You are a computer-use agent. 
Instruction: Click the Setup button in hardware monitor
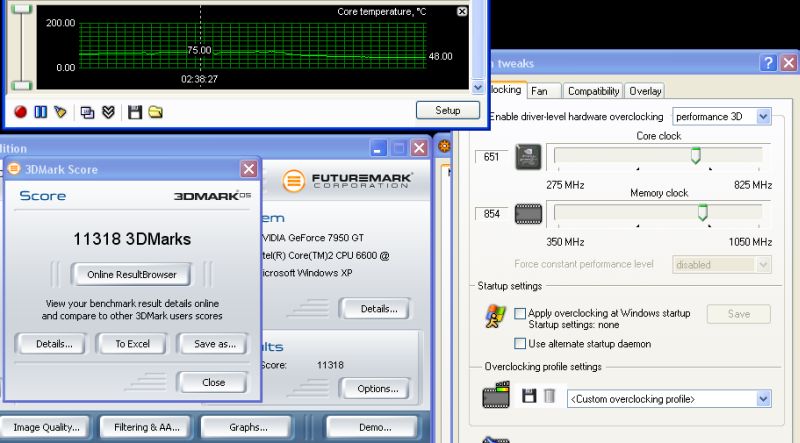pyautogui.click(x=447, y=110)
